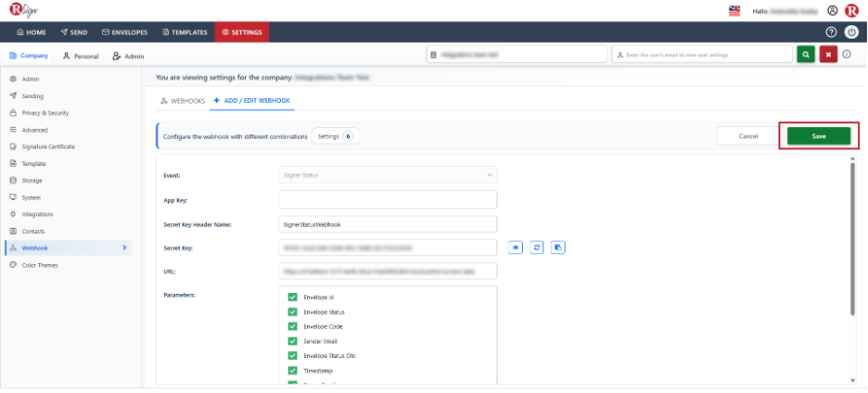Uncheck the Envelope Code parameter
Viewport: 868px width, 393px height.
point(292,326)
